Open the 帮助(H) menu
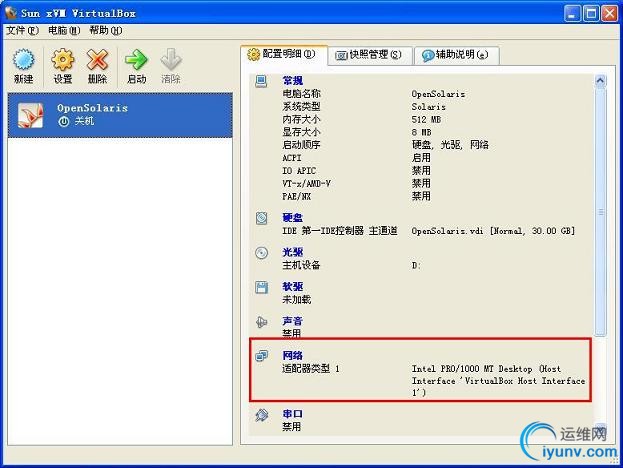623x468 pixels. (x=105, y=31)
